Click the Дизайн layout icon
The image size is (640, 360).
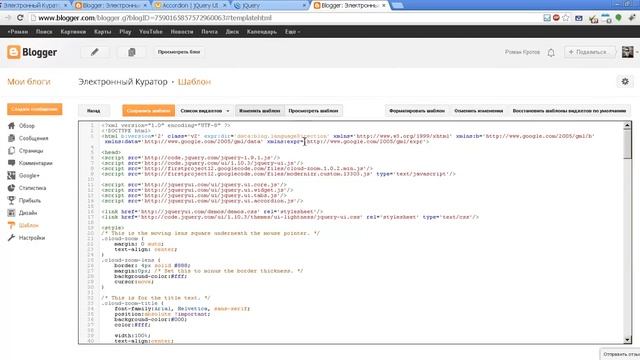(x=11, y=213)
